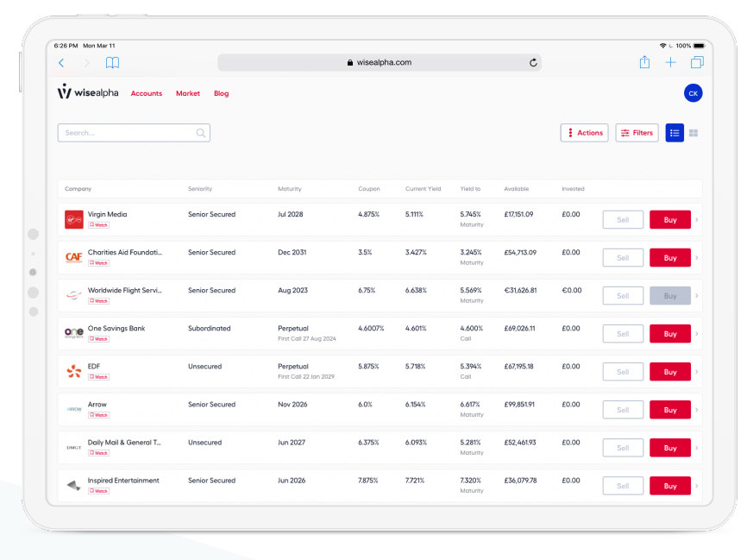This screenshot has width=753, height=560.
Task: Sort by the Current Yield column header
Action: (423, 189)
